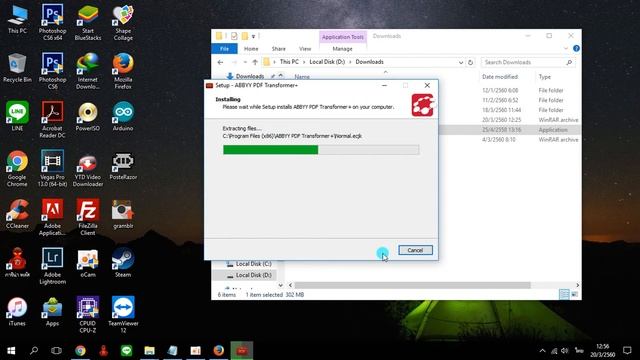Open the Recycle Bin
The width and height of the screenshot is (640, 360).
(x=17, y=68)
